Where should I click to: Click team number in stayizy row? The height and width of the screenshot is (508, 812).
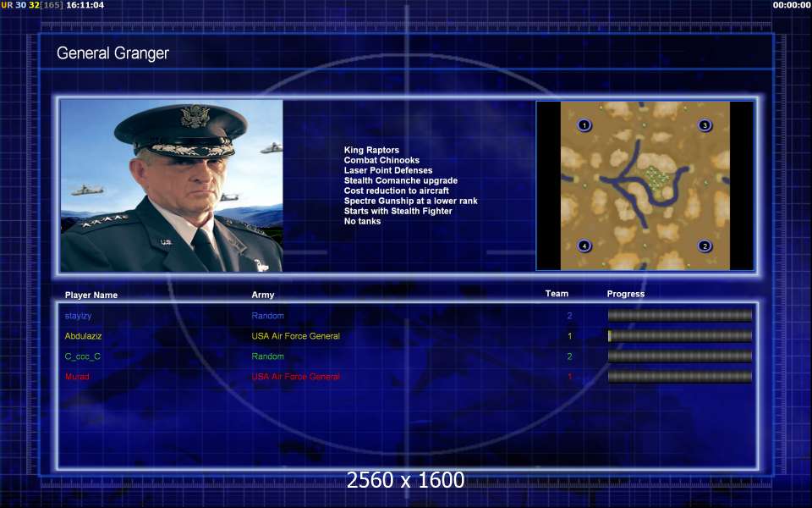click(x=569, y=316)
